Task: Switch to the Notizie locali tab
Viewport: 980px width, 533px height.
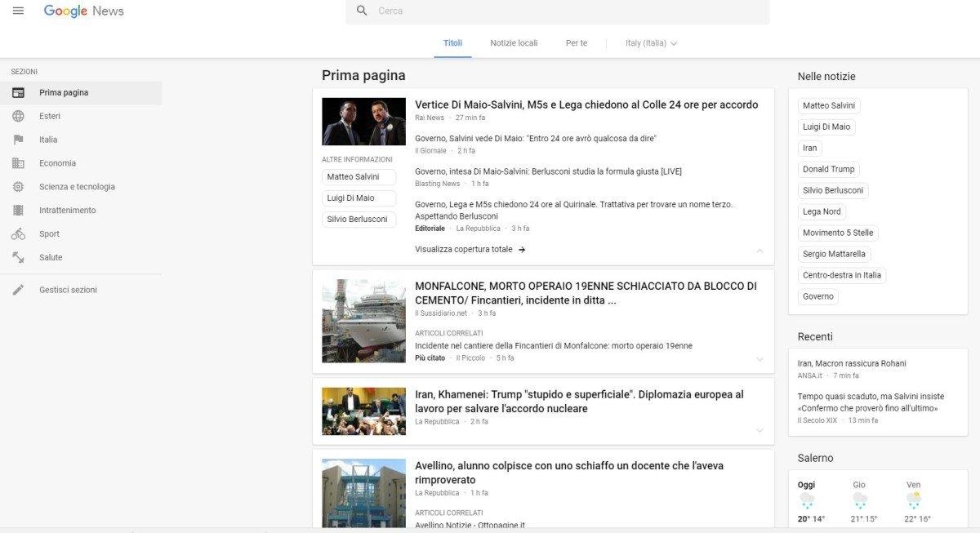Action: [x=514, y=43]
